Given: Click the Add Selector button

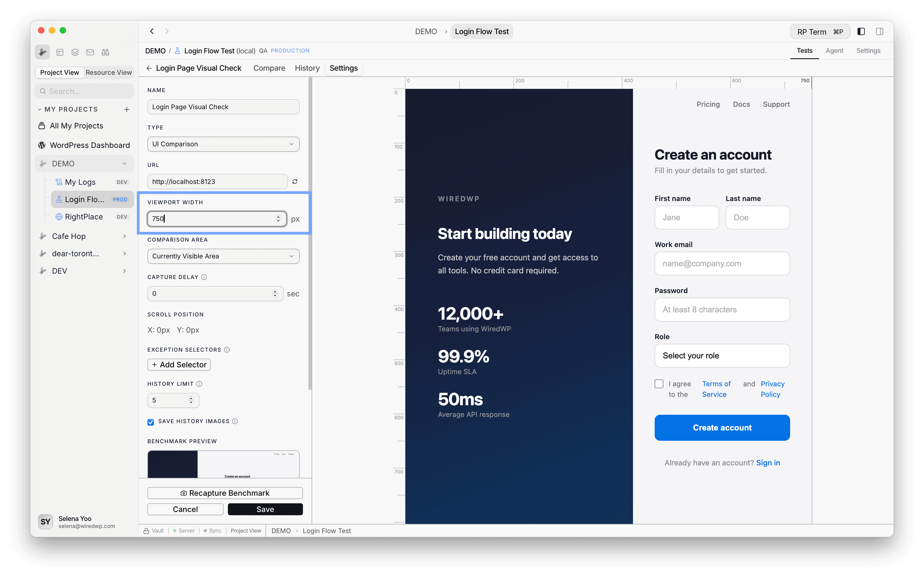Looking at the screenshot, I should point(179,365).
